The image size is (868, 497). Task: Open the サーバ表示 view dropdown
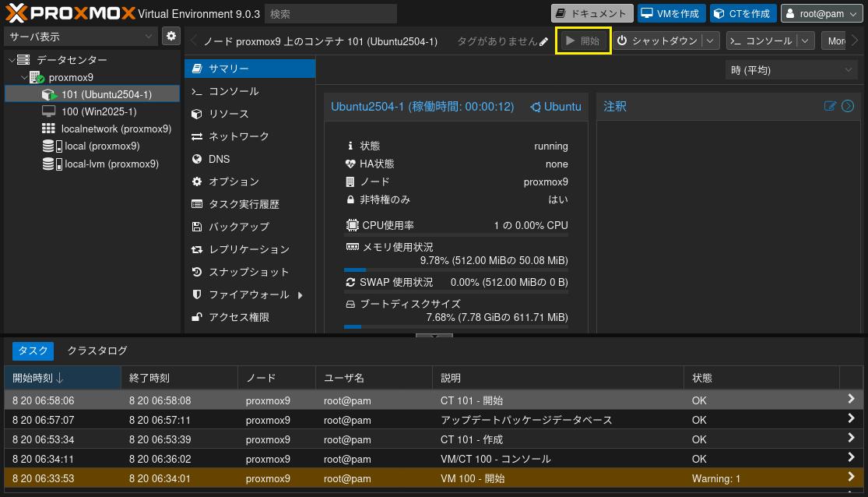(x=149, y=36)
